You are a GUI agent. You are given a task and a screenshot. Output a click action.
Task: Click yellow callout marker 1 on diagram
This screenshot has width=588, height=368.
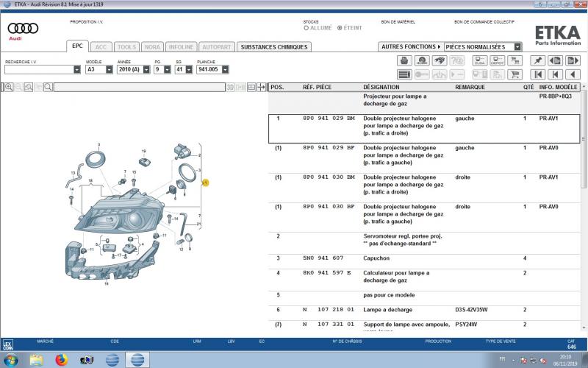206,183
